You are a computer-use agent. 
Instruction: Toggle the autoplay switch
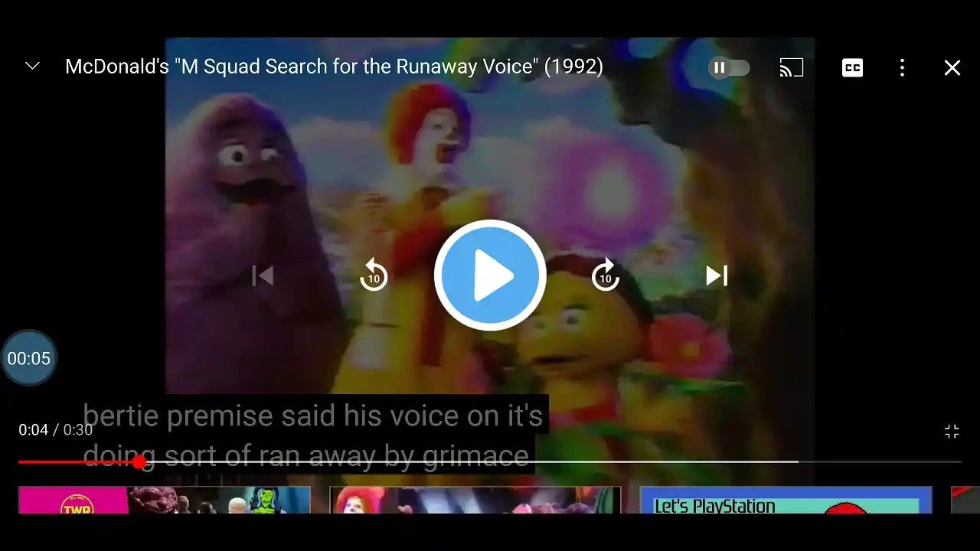click(x=729, y=67)
